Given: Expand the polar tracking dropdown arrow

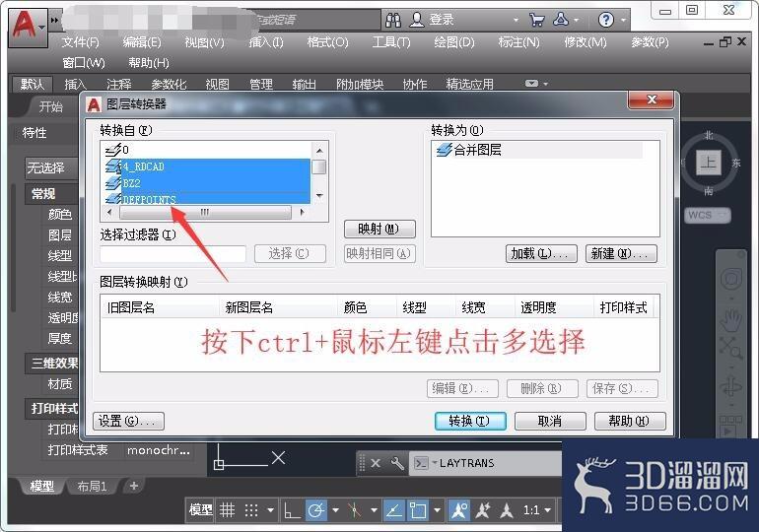Looking at the screenshot, I should pyautogui.click(x=335, y=510).
